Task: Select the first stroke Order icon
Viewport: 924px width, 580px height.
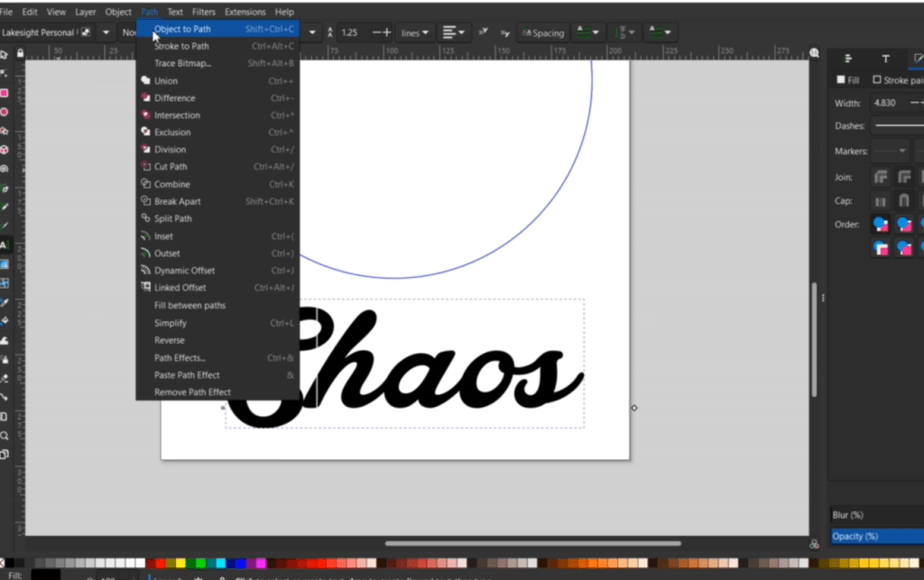Action: (880, 224)
